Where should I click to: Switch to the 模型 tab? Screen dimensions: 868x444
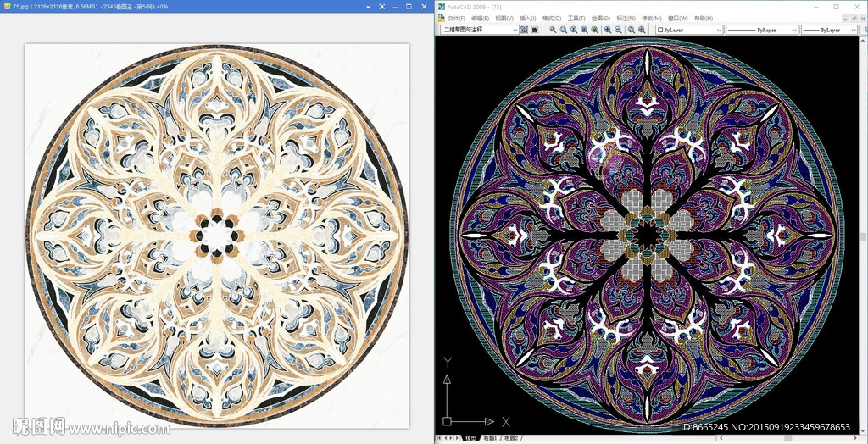point(471,438)
